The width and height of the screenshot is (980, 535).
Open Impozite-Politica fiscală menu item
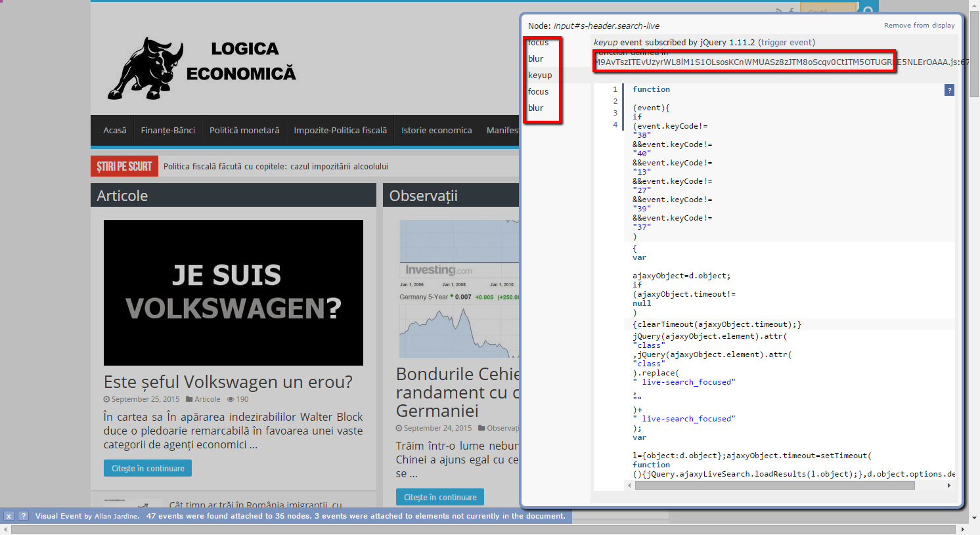coord(340,130)
